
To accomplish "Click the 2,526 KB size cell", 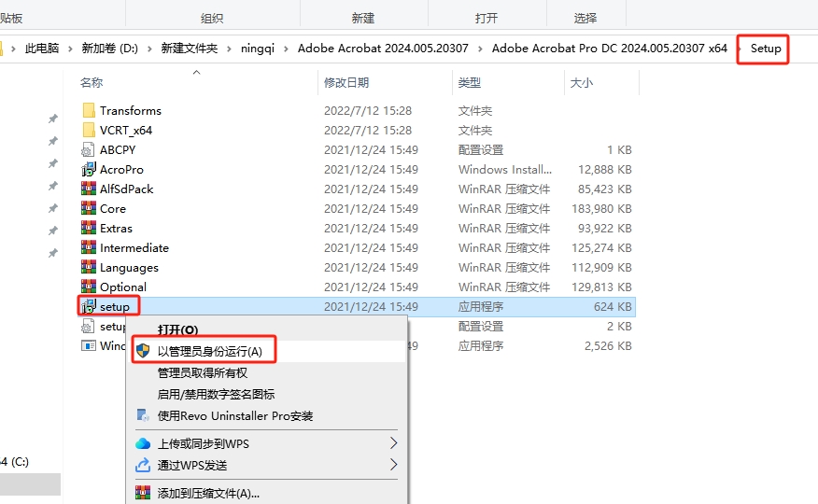I will click(x=608, y=345).
